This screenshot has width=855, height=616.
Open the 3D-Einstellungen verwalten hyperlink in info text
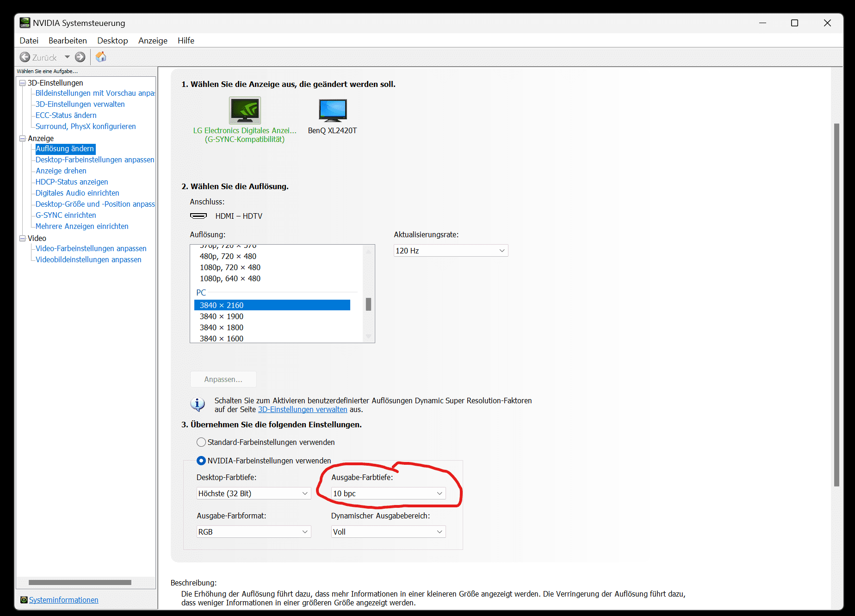[x=303, y=409]
